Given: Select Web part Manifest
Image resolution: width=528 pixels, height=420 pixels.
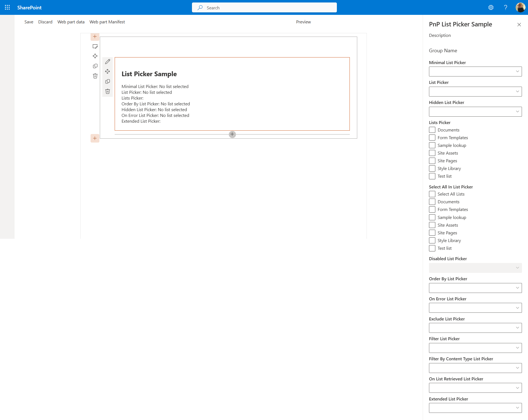Looking at the screenshot, I should [107, 22].
